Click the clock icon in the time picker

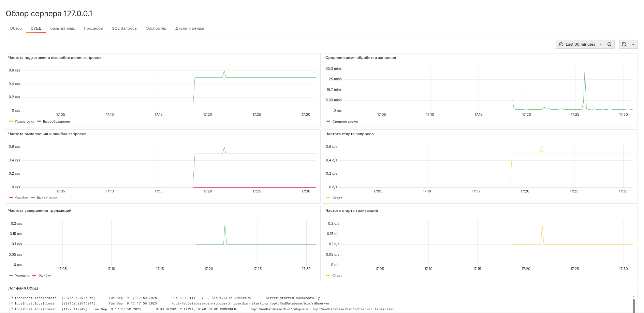click(560, 44)
